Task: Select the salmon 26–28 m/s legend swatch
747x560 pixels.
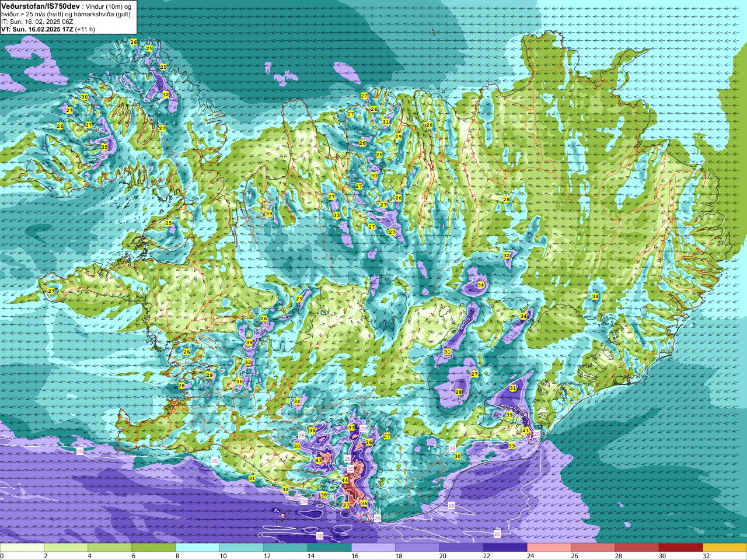Action: point(593,548)
